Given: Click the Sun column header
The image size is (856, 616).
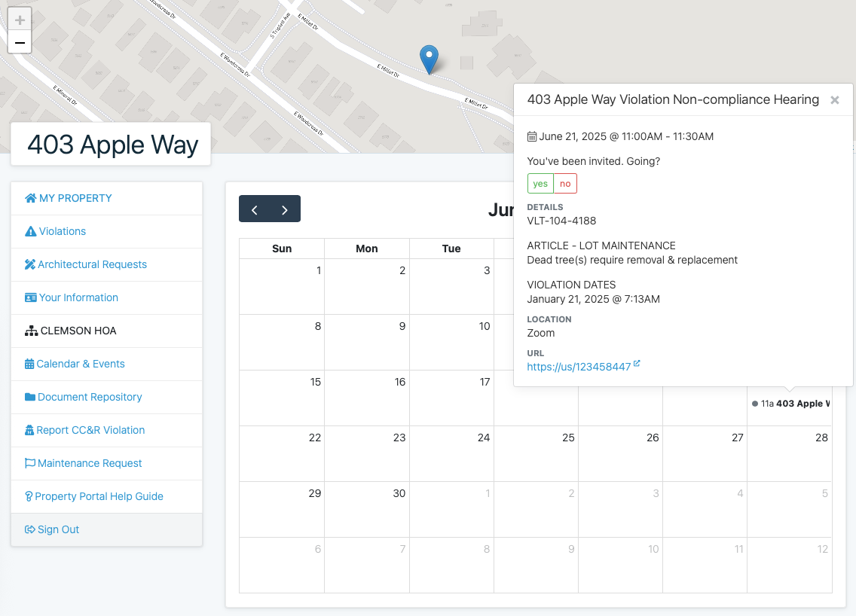Looking at the screenshot, I should pyautogui.click(x=282, y=249).
